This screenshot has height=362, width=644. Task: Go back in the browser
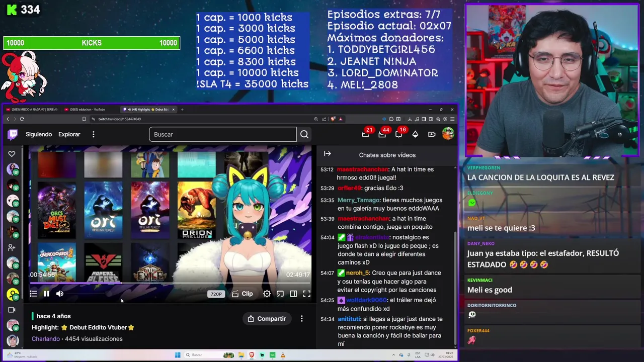pyautogui.click(x=8, y=119)
